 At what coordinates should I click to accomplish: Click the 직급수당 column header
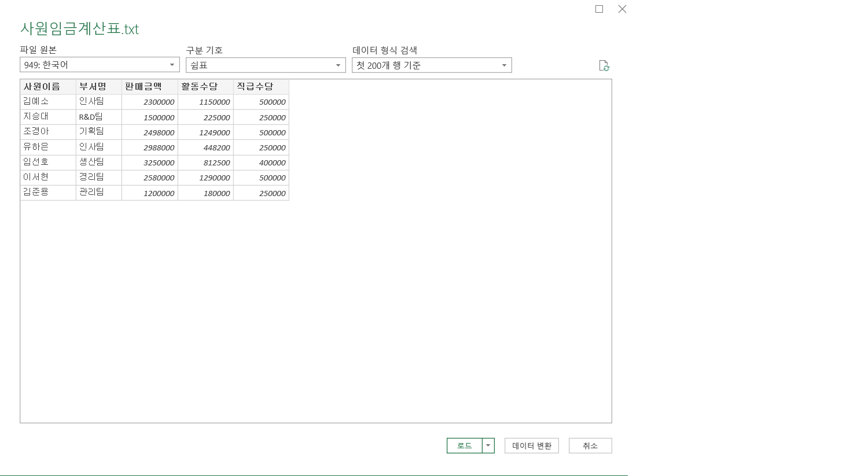click(261, 87)
